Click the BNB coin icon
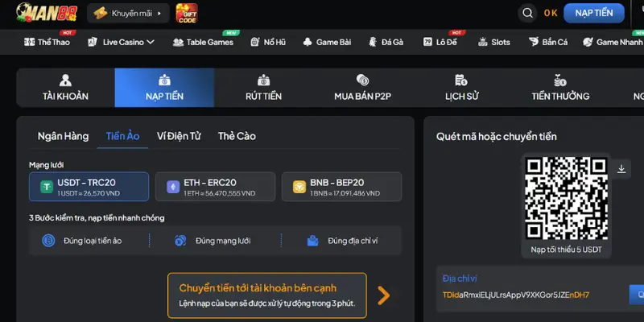 click(299, 187)
